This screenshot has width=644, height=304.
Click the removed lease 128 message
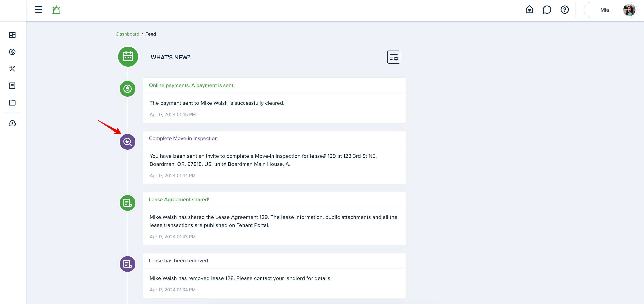(x=240, y=278)
